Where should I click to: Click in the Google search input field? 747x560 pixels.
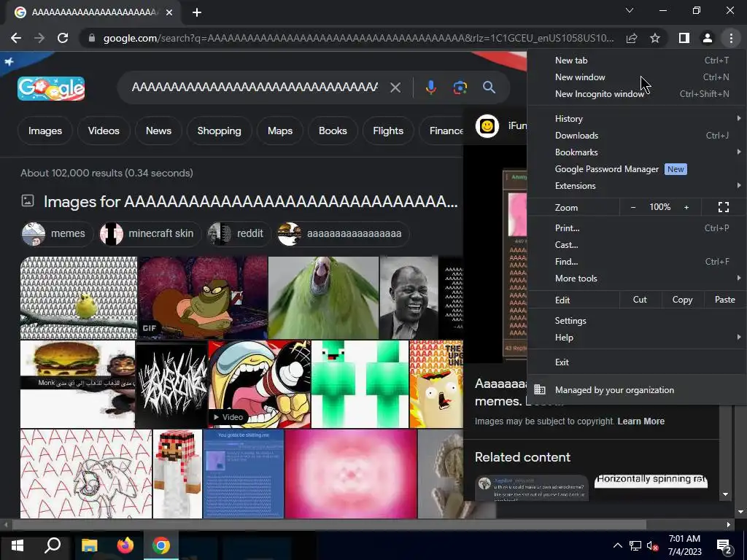[x=255, y=87]
